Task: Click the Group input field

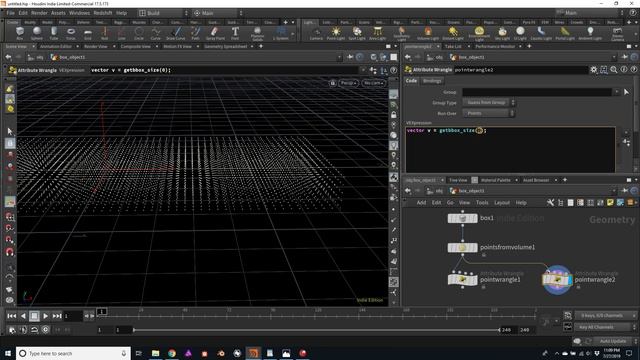Action: (x=538, y=92)
